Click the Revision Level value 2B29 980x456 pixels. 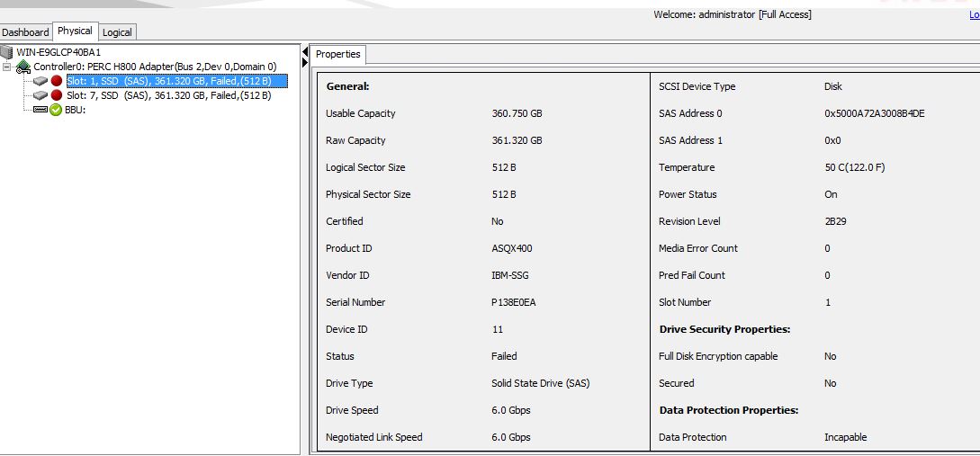836,221
